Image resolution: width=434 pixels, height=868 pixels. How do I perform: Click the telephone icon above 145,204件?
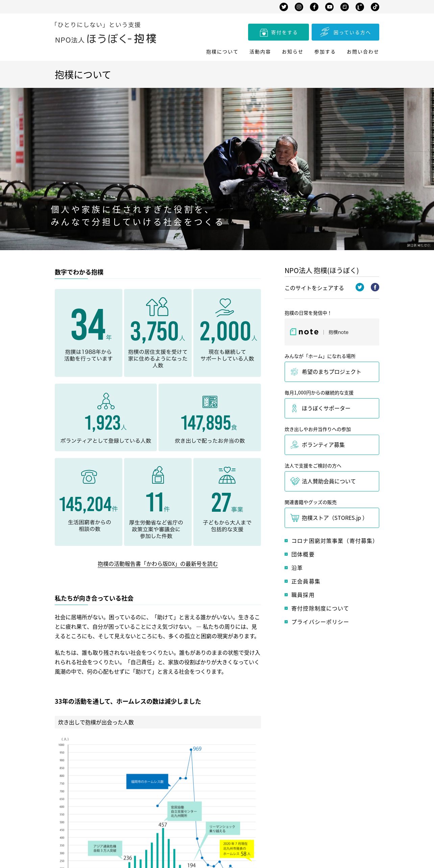(x=89, y=477)
